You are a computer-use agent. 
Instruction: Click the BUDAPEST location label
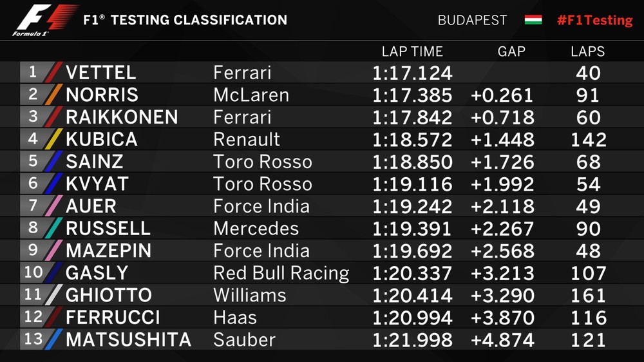[472, 21]
